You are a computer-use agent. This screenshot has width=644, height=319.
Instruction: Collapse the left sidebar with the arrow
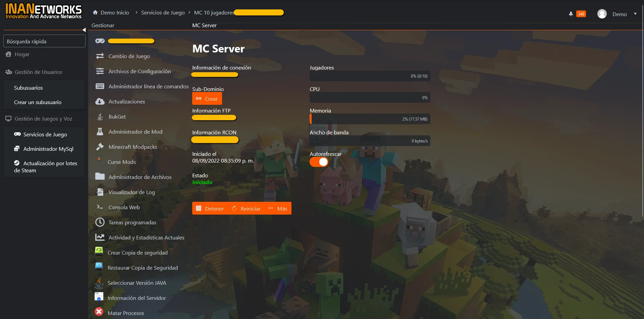84,30
